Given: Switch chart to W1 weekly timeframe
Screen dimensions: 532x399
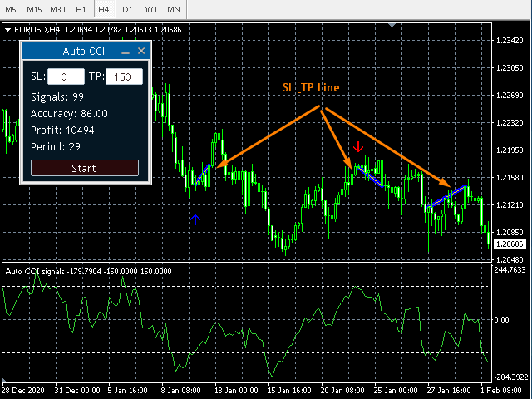Looking at the screenshot, I should point(150,9).
